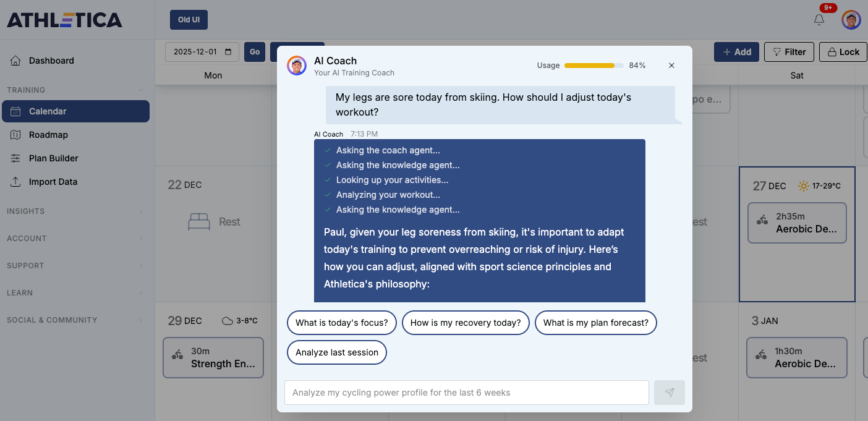Ask "What is today's focus?"
This screenshot has width=868, height=421.
tap(342, 323)
